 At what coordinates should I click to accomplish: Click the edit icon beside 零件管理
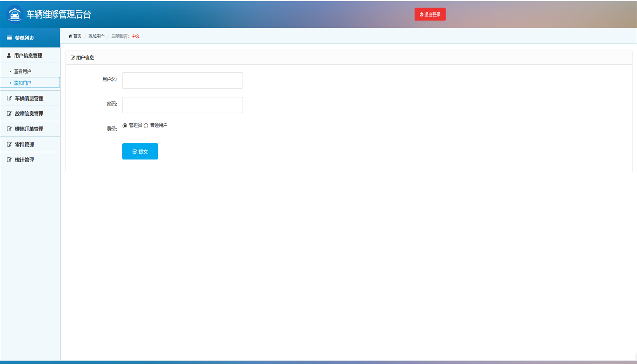(10, 145)
